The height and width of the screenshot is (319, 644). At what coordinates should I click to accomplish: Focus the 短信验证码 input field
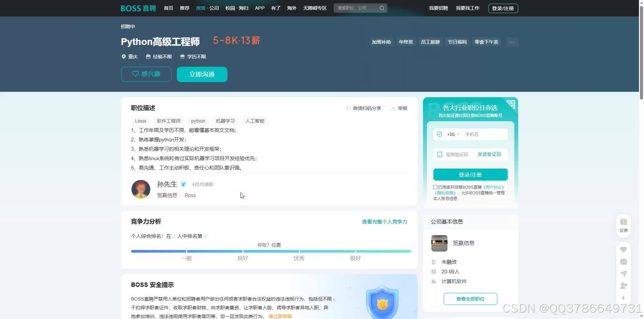457,154
